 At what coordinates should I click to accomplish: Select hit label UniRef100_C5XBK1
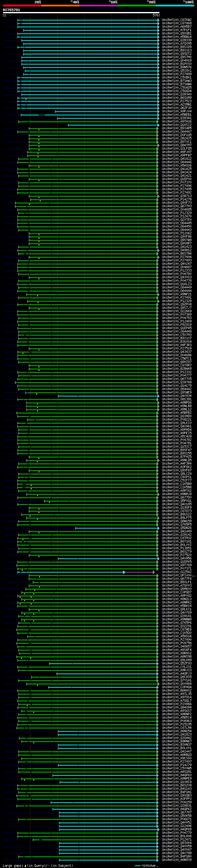coord(177,78)
